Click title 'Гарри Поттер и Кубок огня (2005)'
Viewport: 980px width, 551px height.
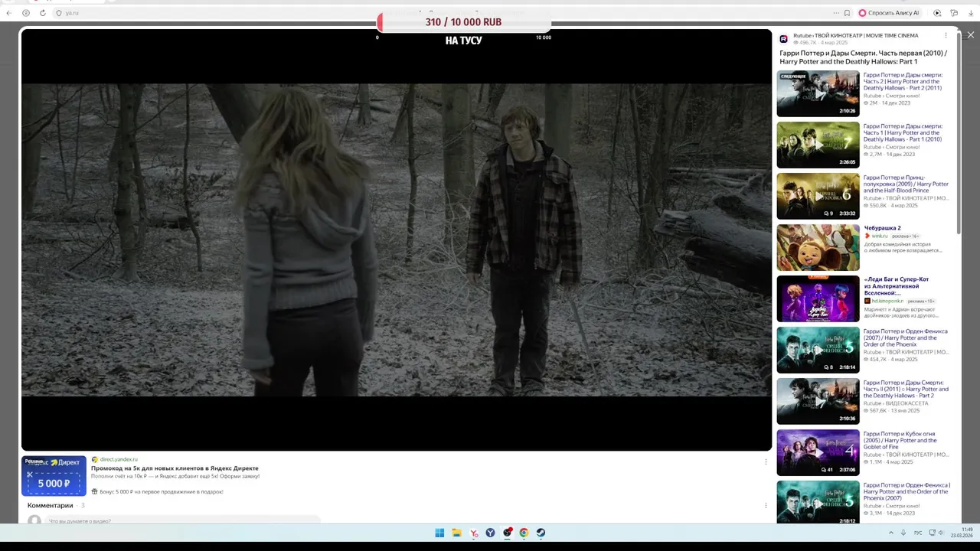coord(900,440)
